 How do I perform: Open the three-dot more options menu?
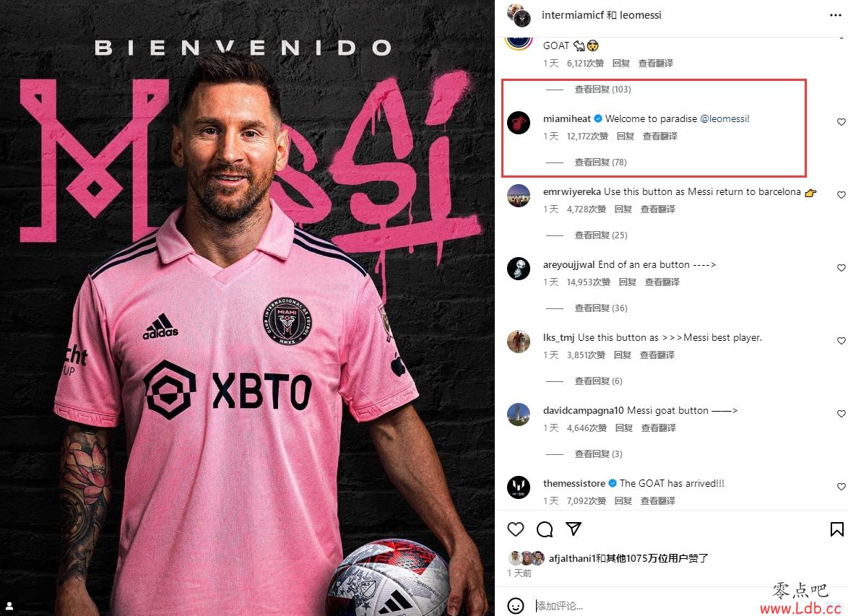(836, 15)
